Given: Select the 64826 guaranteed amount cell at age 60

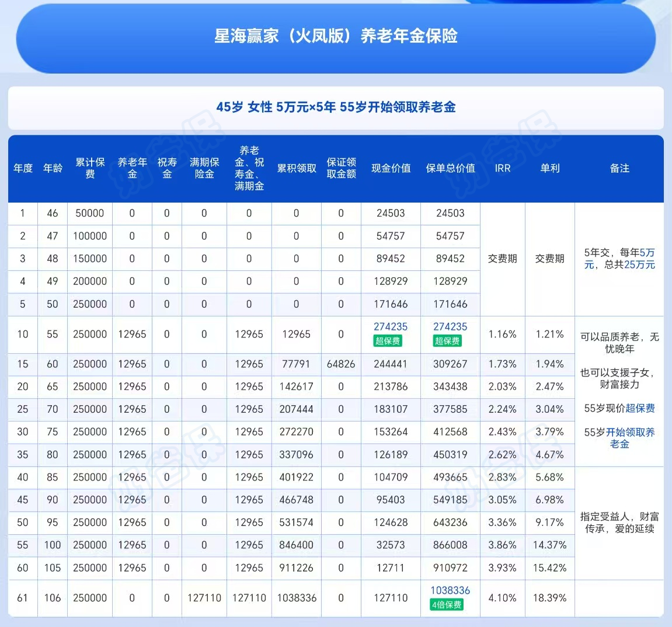Looking at the screenshot, I should click(340, 364).
